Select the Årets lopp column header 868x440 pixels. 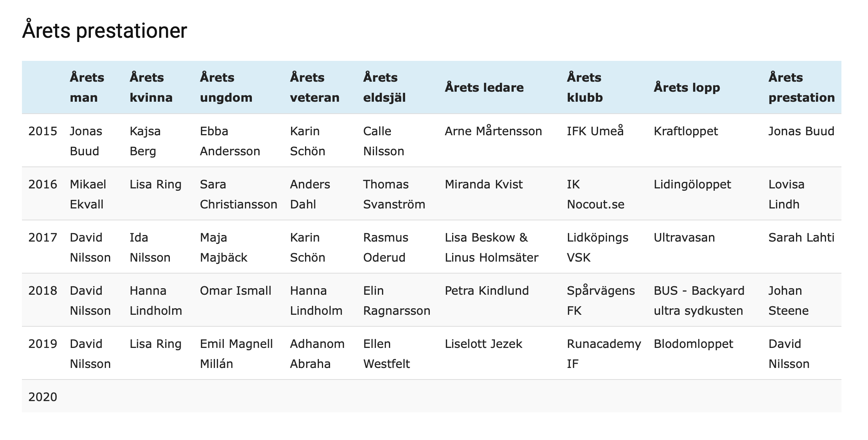click(x=687, y=87)
